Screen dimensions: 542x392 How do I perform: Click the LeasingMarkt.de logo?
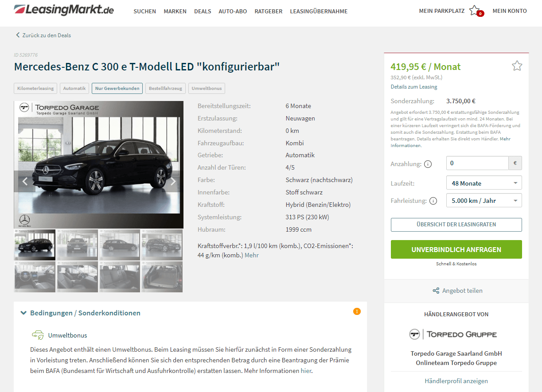point(64,10)
